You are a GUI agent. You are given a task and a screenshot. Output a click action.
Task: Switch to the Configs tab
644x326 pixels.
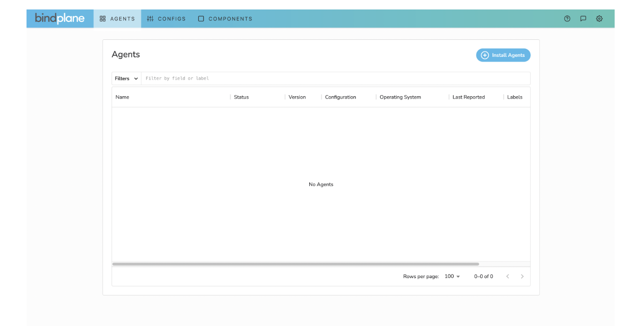pos(166,19)
